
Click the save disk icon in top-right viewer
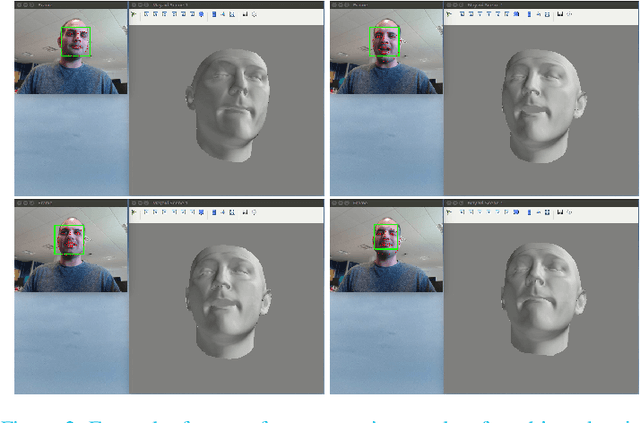point(559,16)
